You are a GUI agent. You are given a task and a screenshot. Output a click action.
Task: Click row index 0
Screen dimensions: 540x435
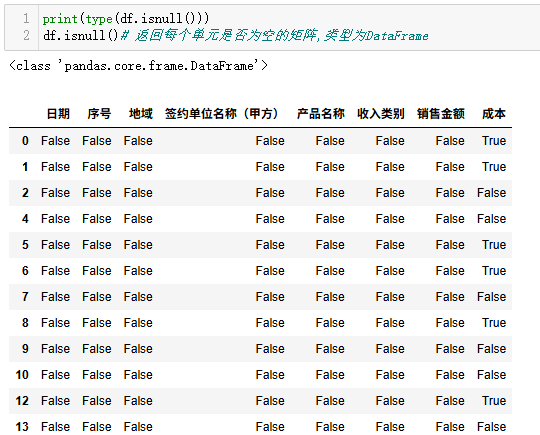(25, 141)
